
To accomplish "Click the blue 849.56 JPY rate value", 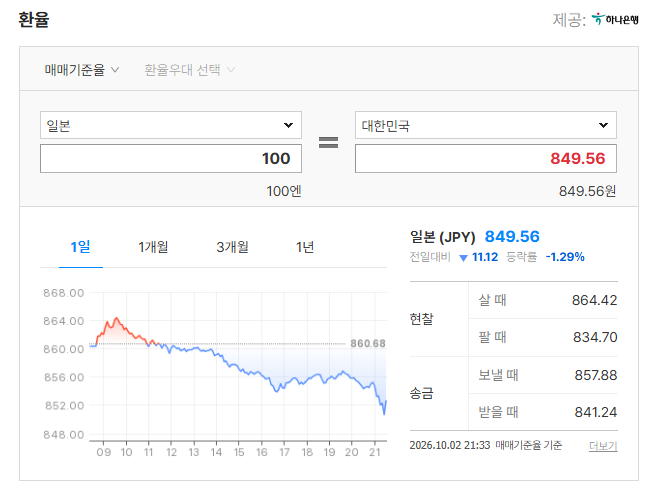I will click(x=512, y=237).
